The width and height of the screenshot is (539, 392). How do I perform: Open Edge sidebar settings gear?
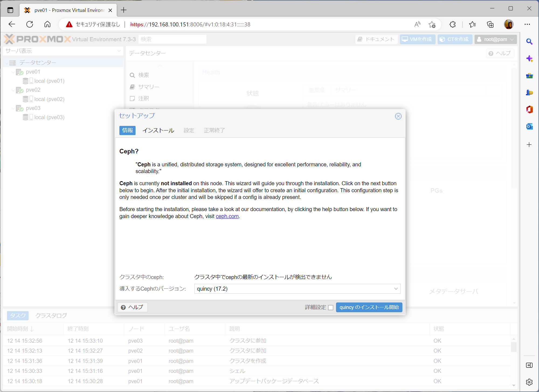point(529,382)
